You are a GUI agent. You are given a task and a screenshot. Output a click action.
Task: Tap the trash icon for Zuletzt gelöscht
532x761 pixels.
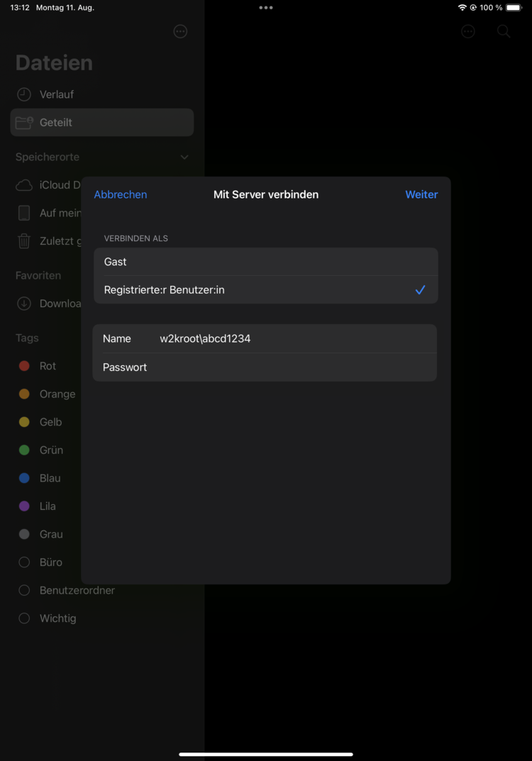tap(24, 241)
